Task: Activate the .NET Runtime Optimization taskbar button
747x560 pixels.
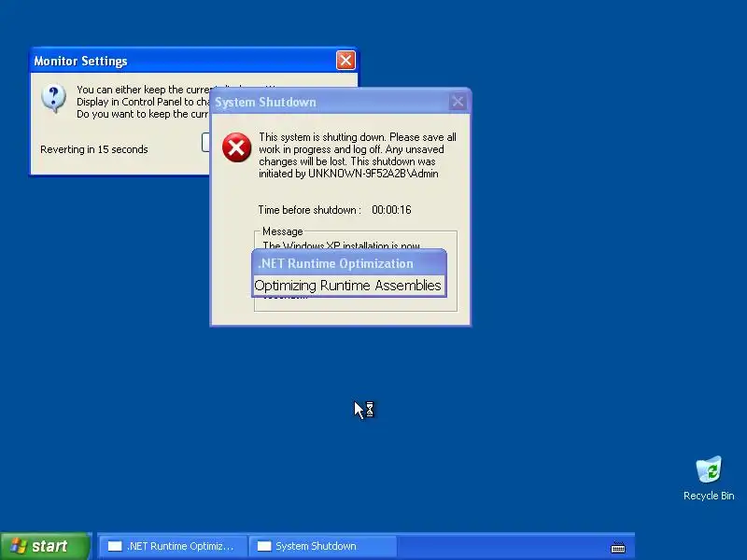Action: coord(173,546)
